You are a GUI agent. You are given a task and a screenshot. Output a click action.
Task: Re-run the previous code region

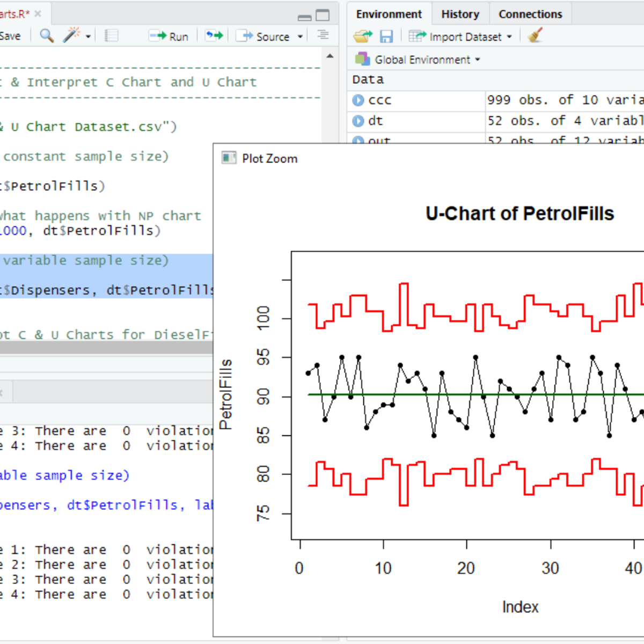214,36
